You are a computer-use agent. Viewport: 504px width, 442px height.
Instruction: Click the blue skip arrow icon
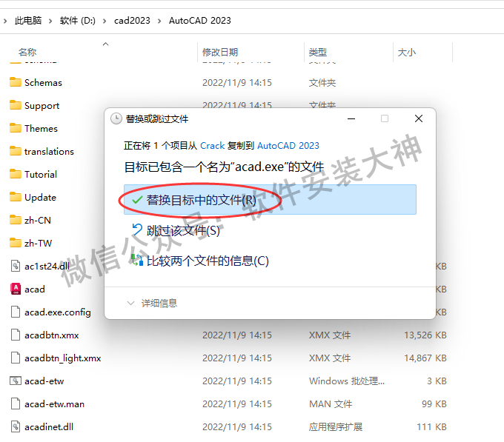pyautogui.click(x=137, y=230)
